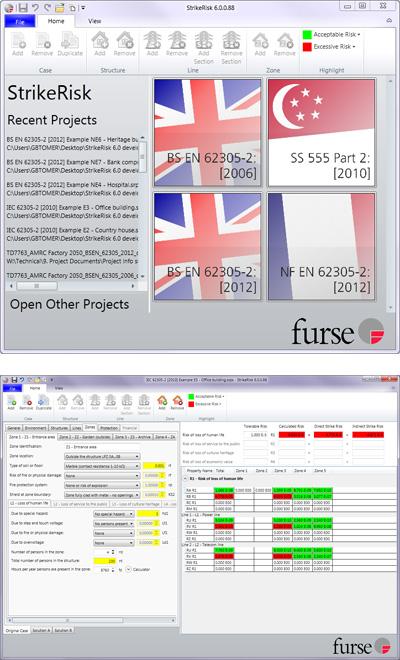Click Total number of persons in structure field
400x660 pixels.
point(105,561)
